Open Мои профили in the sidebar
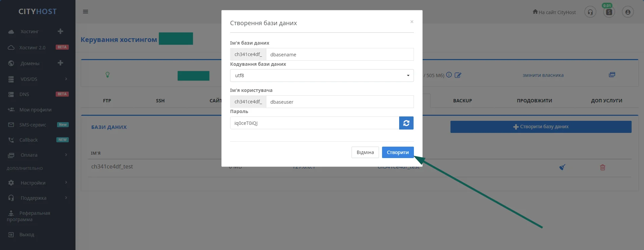Viewport: 644px width, 250px height. click(35, 109)
